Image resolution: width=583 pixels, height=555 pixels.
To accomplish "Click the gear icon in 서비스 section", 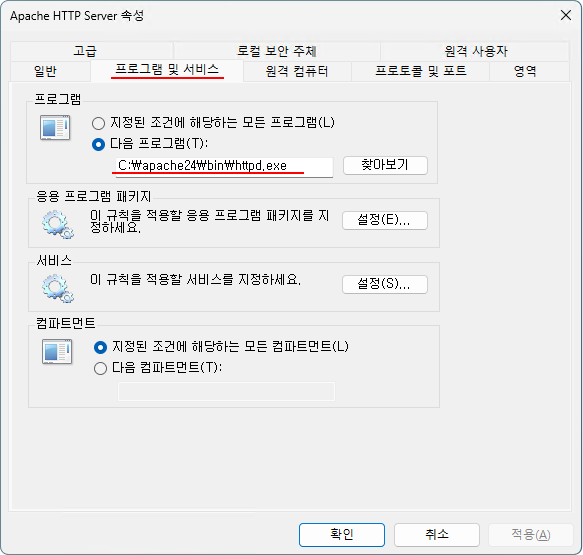I will coord(57,288).
